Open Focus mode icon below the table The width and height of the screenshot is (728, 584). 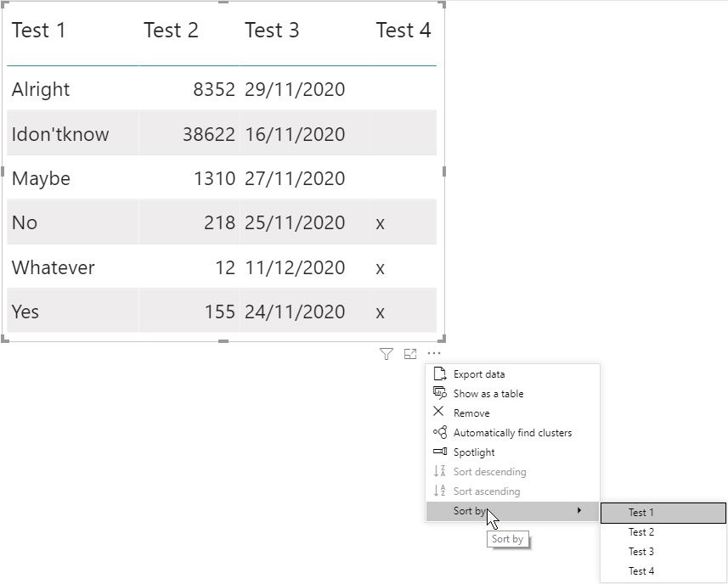pyautogui.click(x=410, y=354)
